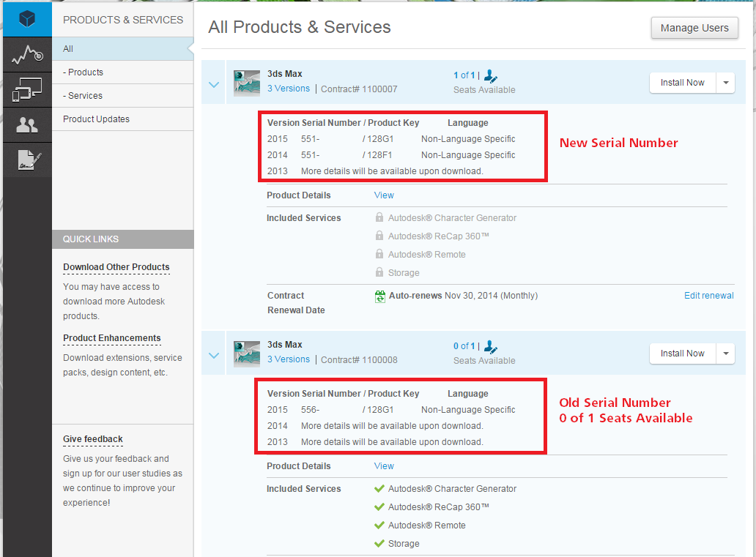Click the 3ds Max thumbnail for contract 1100008

point(246,354)
